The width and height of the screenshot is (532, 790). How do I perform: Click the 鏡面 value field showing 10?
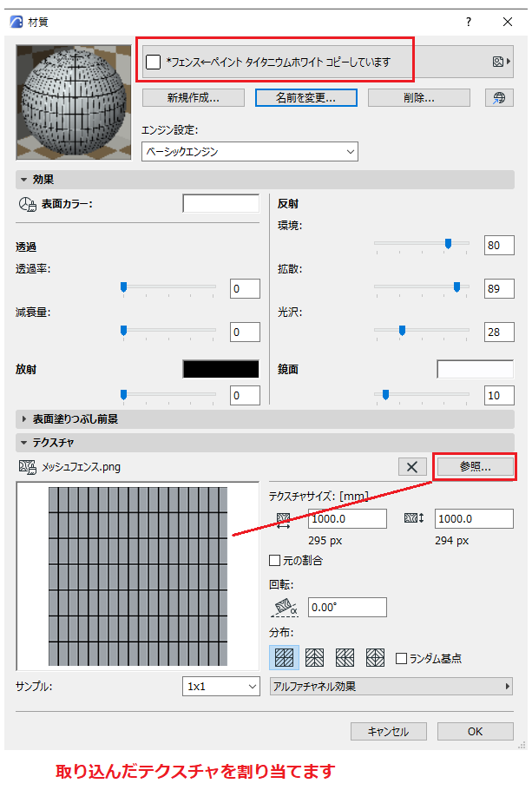[499, 396]
